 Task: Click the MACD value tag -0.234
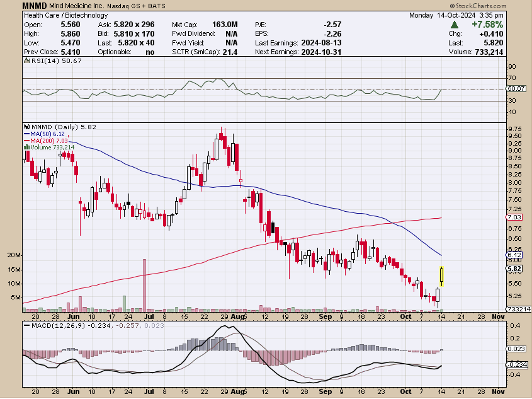517,365
